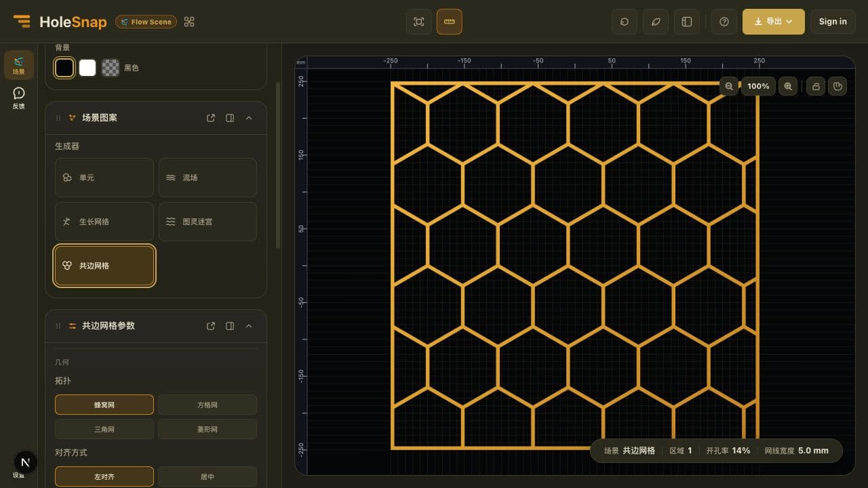Click the zoom out magnifier icon

click(x=729, y=86)
